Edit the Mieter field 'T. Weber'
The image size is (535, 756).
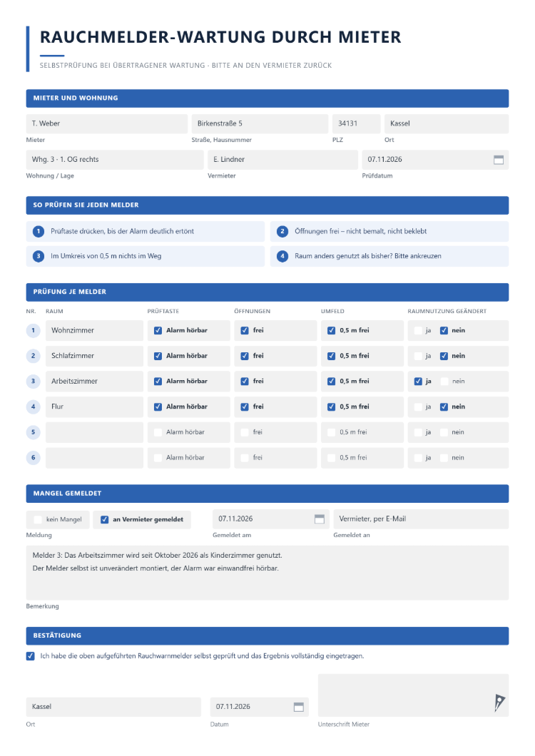(x=106, y=124)
